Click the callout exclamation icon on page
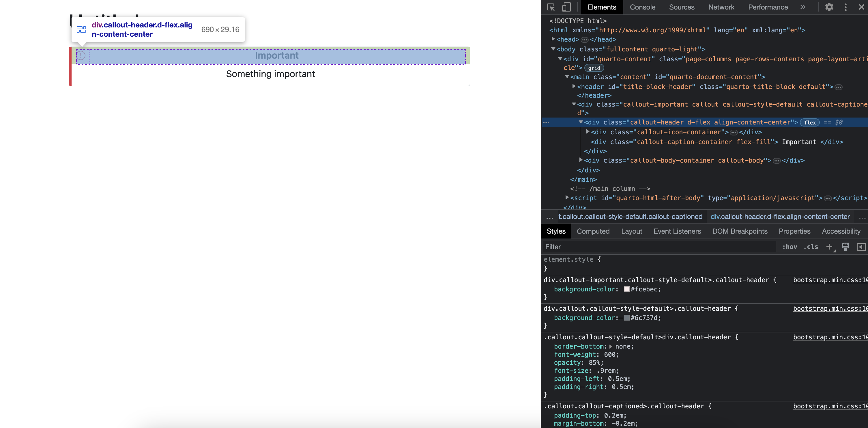Image resolution: width=868 pixels, height=428 pixels. click(81, 55)
